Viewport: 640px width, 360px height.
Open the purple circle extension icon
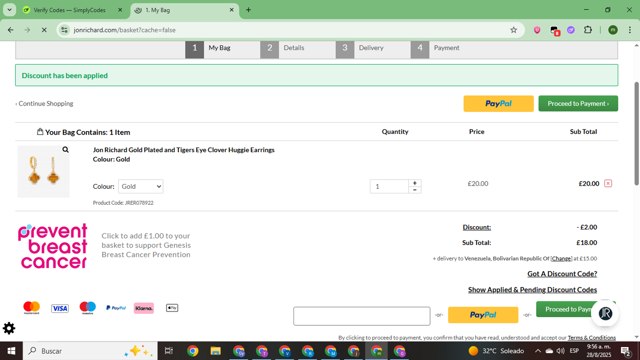pos(571,30)
